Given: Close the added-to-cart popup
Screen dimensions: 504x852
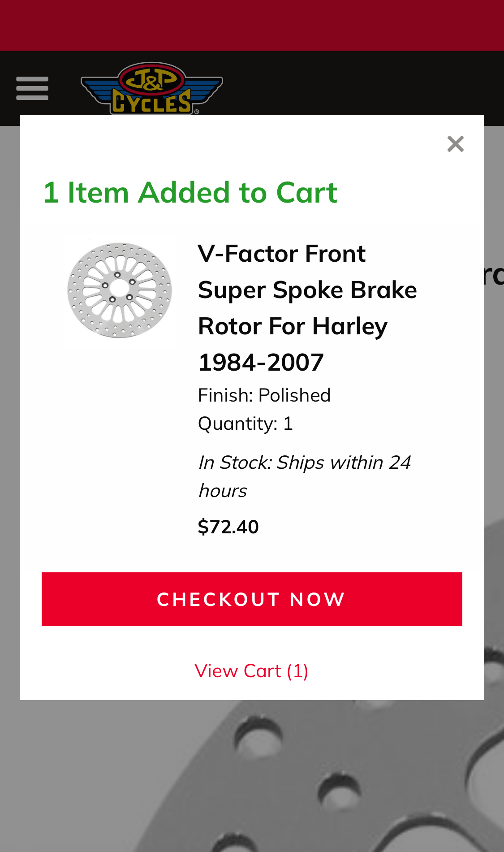Looking at the screenshot, I should point(455,144).
